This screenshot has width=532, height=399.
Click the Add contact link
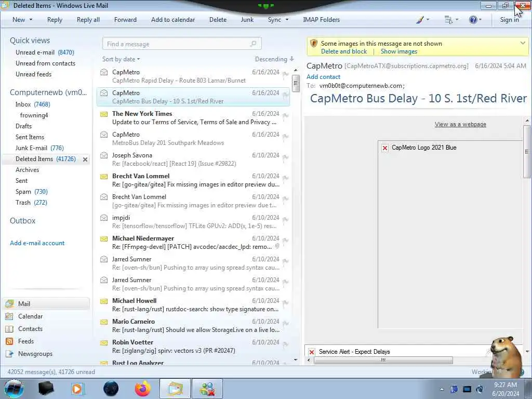pos(323,77)
